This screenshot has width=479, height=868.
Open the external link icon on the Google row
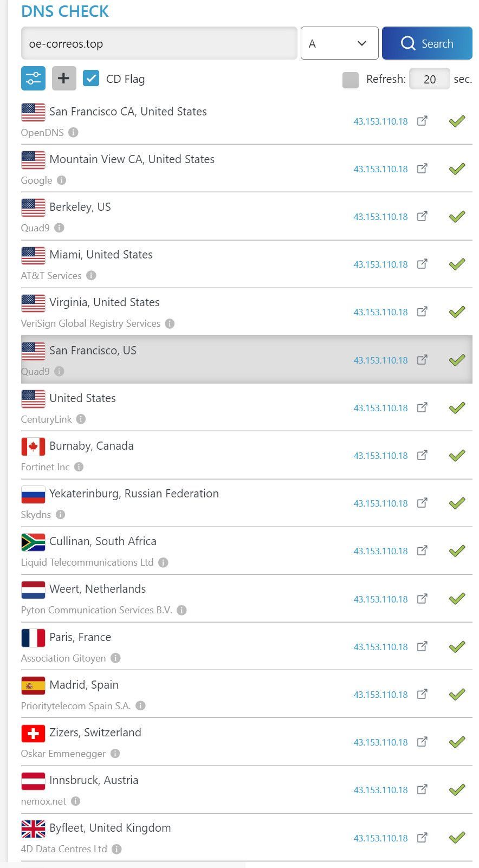(x=422, y=169)
